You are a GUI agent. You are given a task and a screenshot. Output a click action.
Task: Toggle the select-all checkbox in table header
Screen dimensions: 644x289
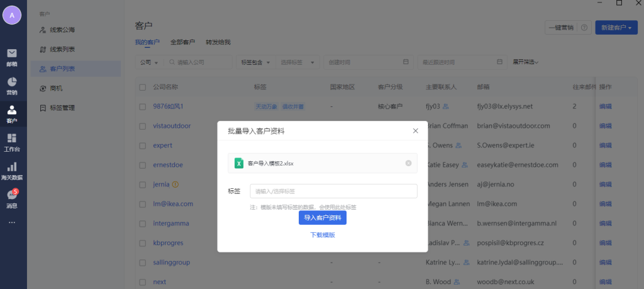coord(142,87)
